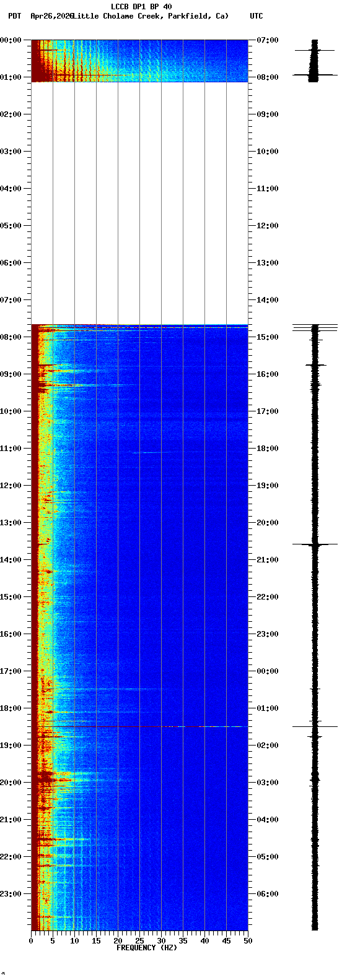Click the '10' frequency axis tick label
This screenshot has height=980, width=342.
pyautogui.click(x=74, y=942)
